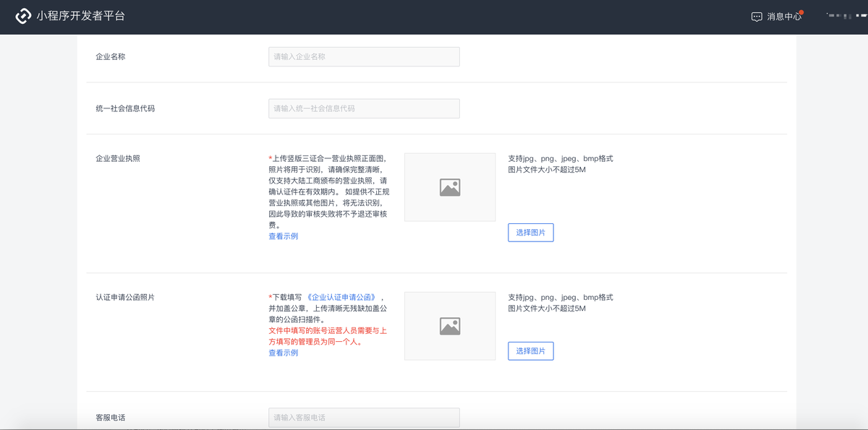The width and height of the screenshot is (868, 430).
Task: Click the image placeholder icon in 企业营业执照 upload box
Action: (449, 186)
